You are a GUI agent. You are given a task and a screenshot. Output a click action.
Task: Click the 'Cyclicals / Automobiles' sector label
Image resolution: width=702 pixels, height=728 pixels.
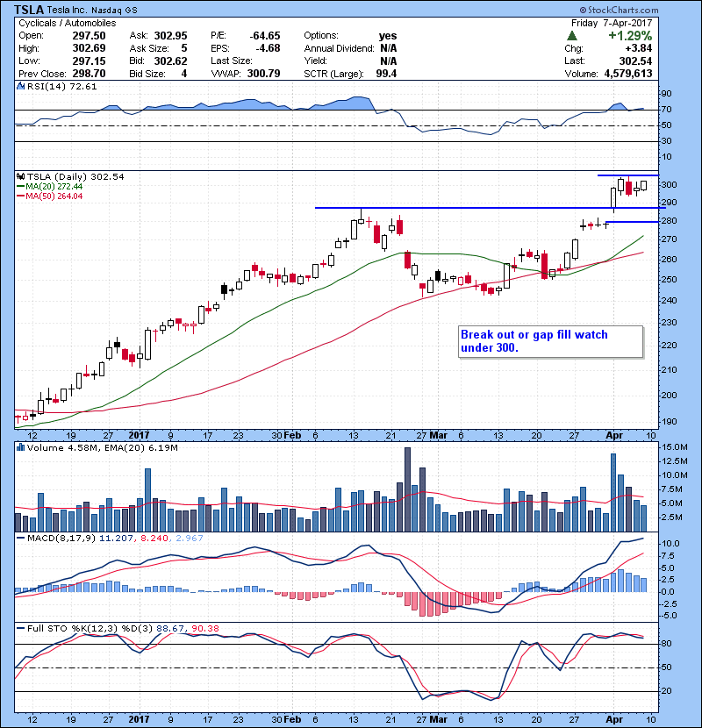tap(68, 23)
